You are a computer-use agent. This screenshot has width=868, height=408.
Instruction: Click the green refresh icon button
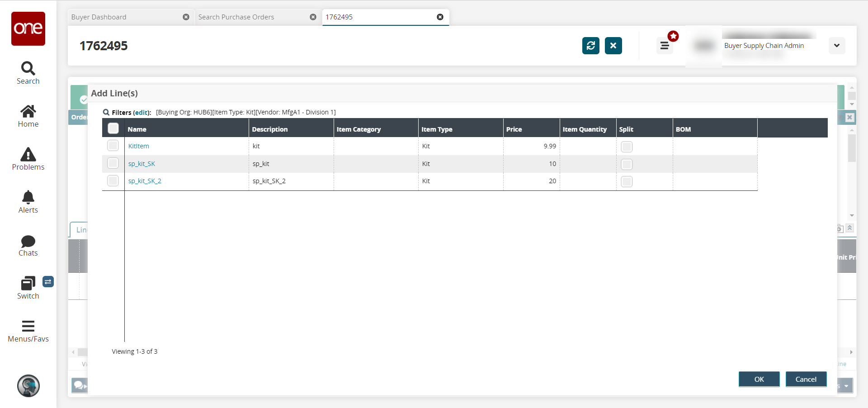[590, 46]
